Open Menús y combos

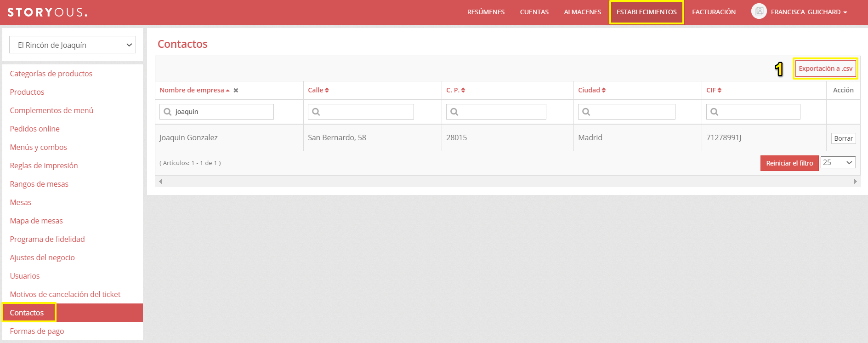click(39, 147)
